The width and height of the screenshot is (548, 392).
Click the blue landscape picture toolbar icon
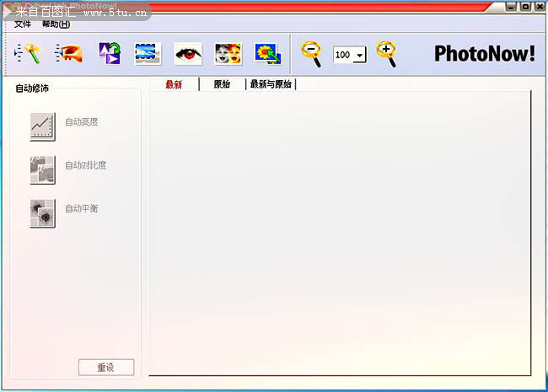pos(148,54)
